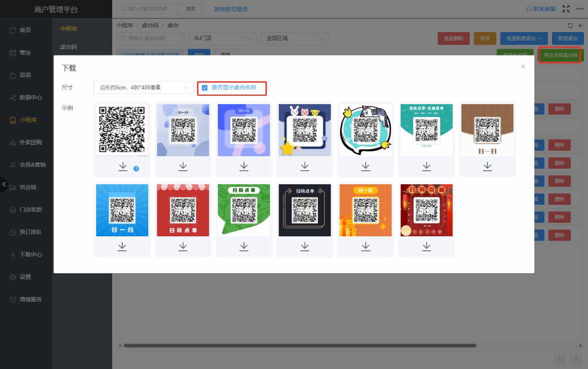Download the plain QR code template
This screenshot has height=369, width=588.
pyautogui.click(x=123, y=166)
